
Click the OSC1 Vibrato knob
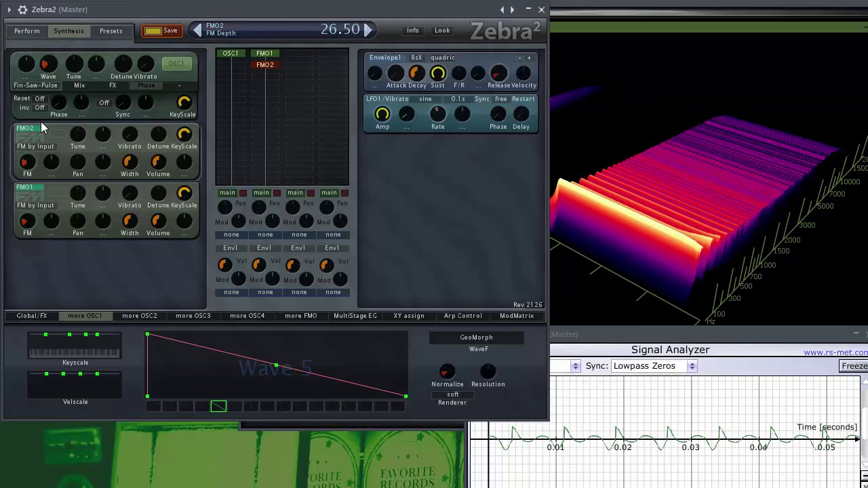point(146,64)
